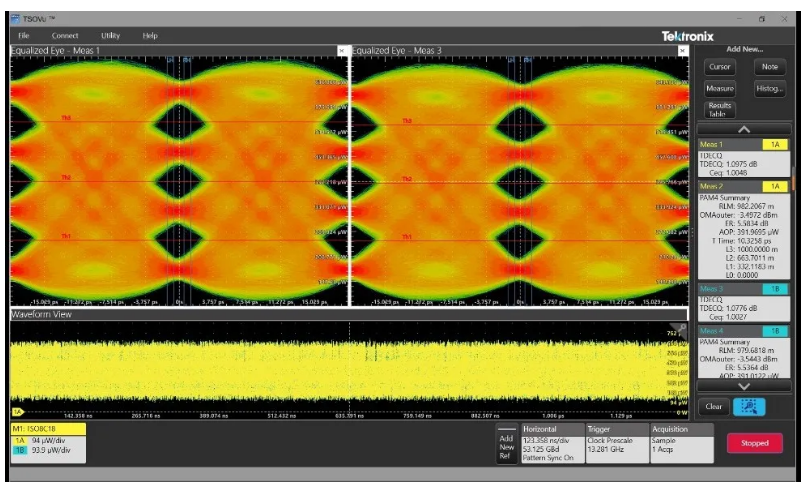Add a Results Table
The width and height of the screenshot is (810, 490).
click(x=719, y=109)
